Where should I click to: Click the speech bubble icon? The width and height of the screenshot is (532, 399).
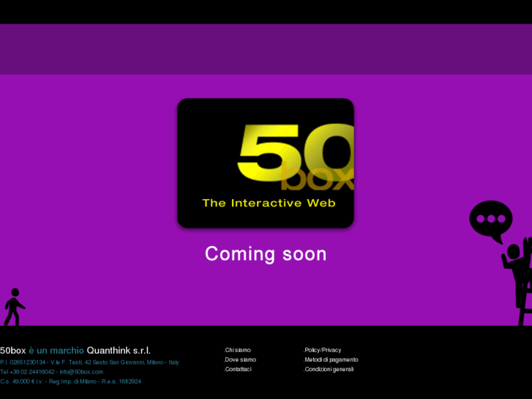(x=490, y=222)
